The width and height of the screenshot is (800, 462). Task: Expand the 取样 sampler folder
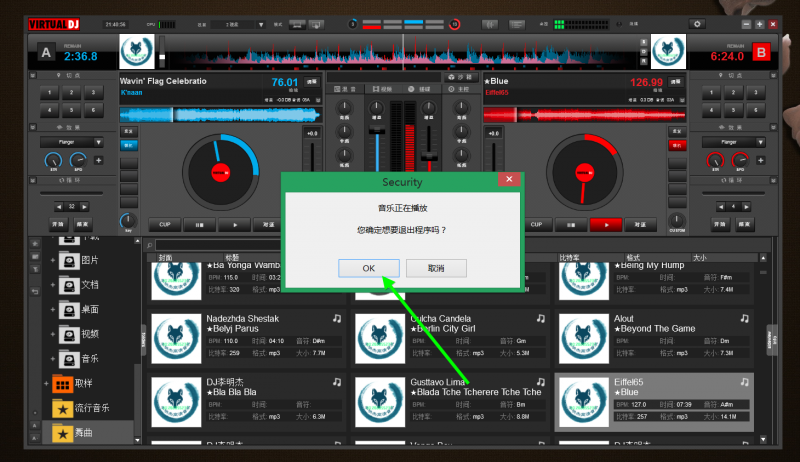click(x=46, y=383)
